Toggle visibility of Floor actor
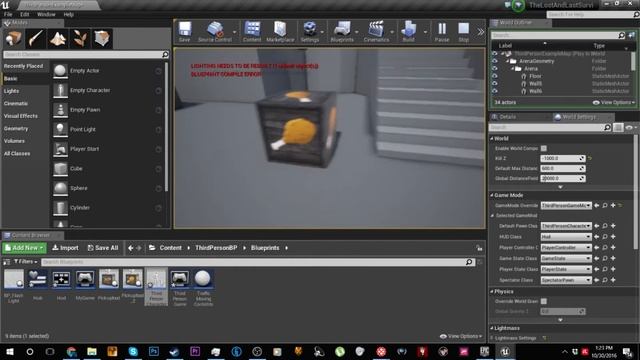 495,76
